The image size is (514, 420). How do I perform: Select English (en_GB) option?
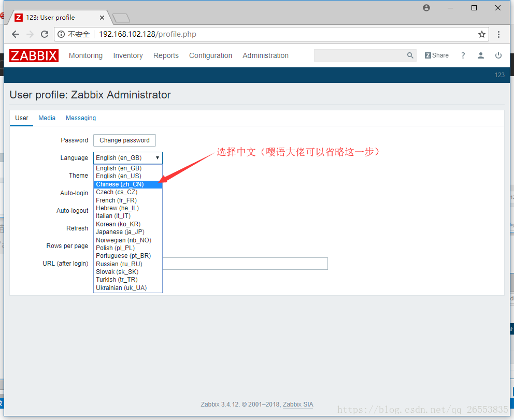coord(128,168)
